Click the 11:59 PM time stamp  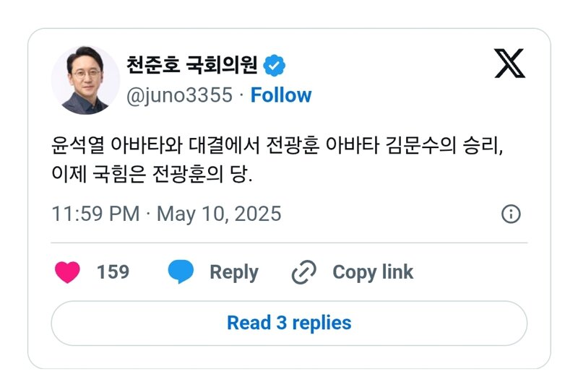pyautogui.click(x=96, y=214)
